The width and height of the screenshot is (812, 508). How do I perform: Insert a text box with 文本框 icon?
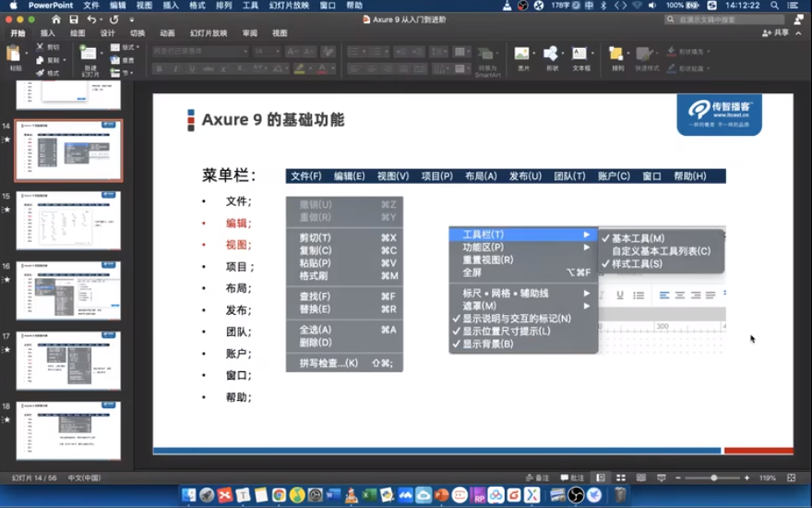(580, 55)
